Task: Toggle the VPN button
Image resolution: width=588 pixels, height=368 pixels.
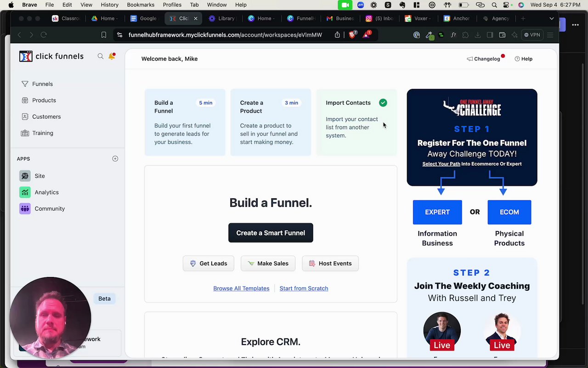Action: [532, 35]
